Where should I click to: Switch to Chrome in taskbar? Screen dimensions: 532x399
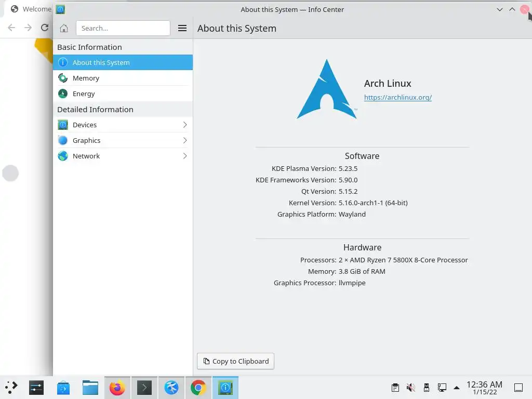198,388
